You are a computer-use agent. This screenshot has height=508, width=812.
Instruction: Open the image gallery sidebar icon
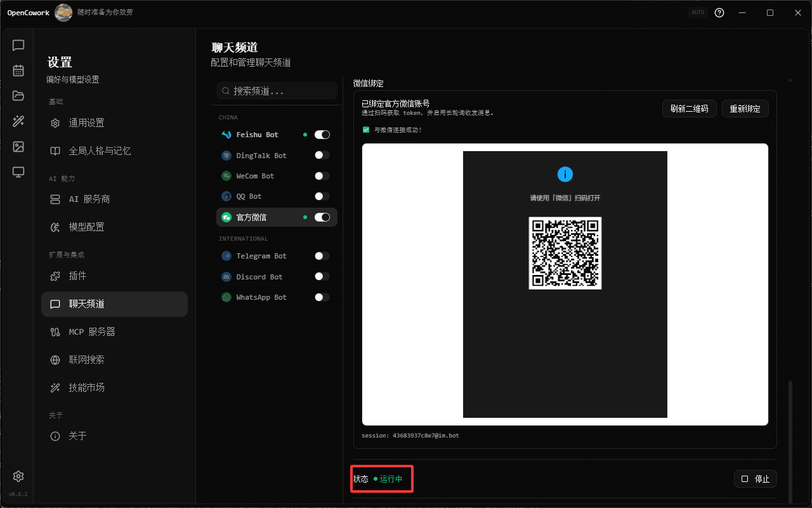point(18,147)
